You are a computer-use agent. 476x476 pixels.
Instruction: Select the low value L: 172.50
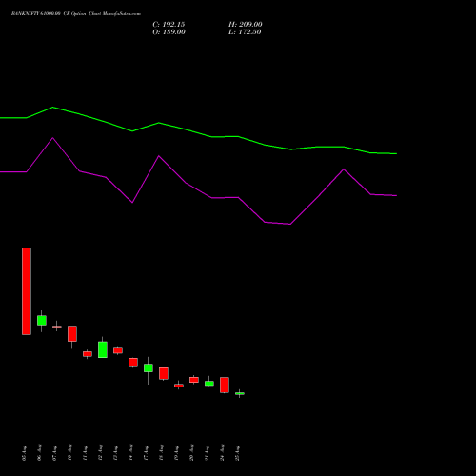(245, 32)
